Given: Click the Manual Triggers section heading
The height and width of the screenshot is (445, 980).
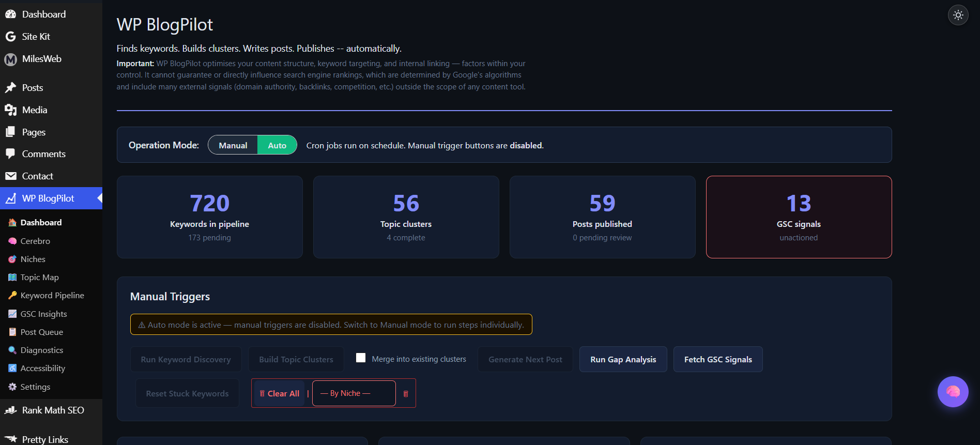Looking at the screenshot, I should pyautogui.click(x=170, y=297).
